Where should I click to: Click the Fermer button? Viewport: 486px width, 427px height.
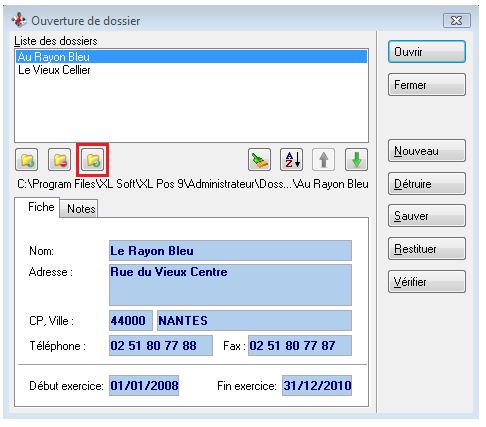[x=427, y=85]
